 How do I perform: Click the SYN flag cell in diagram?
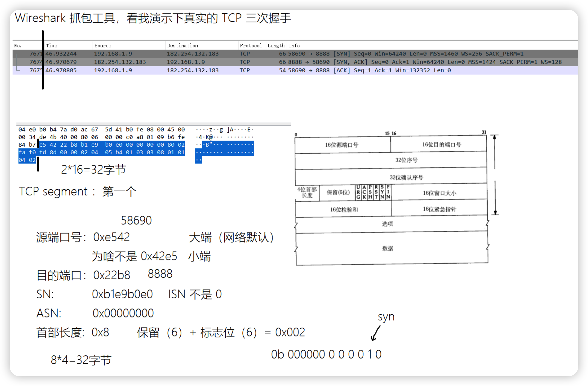[x=382, y=192]
